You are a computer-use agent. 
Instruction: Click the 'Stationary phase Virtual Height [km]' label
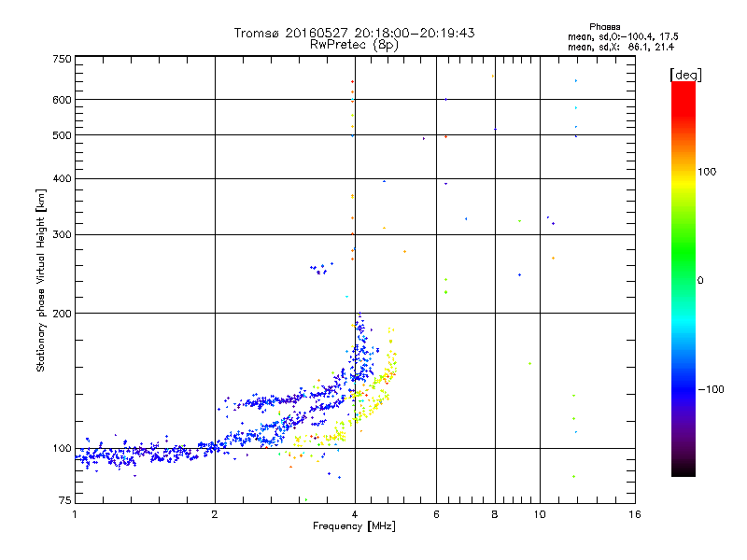[x=41, y=281]
